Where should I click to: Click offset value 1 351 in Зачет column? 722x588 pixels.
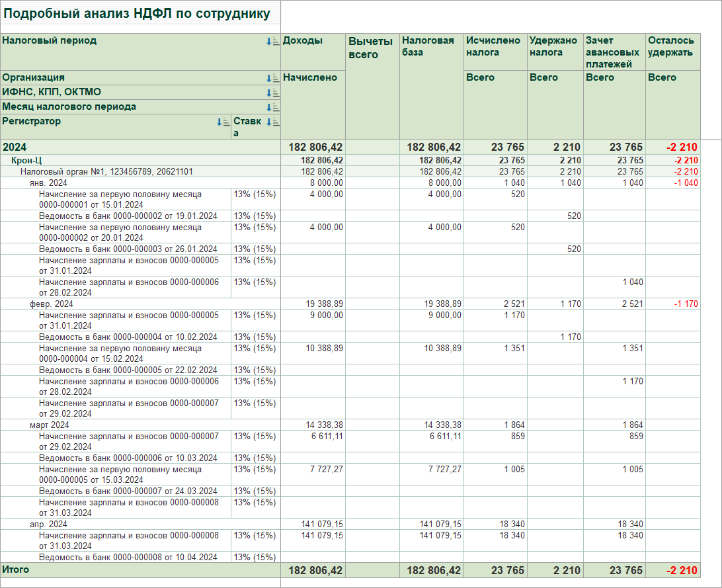click(x=633, y=349)
